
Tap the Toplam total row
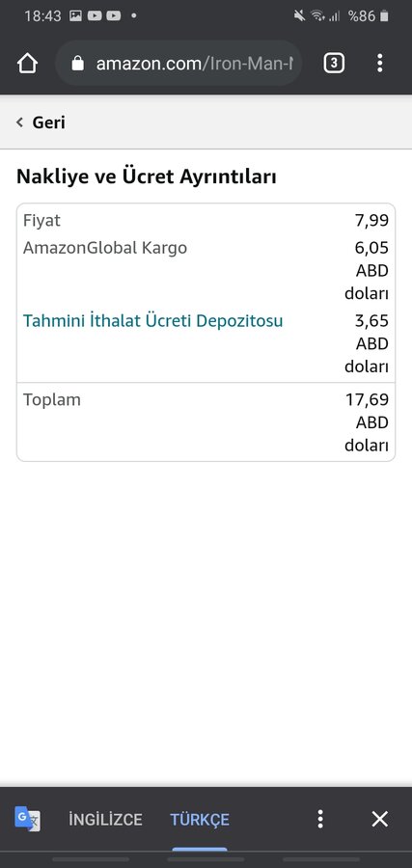(x=206, y=421)
